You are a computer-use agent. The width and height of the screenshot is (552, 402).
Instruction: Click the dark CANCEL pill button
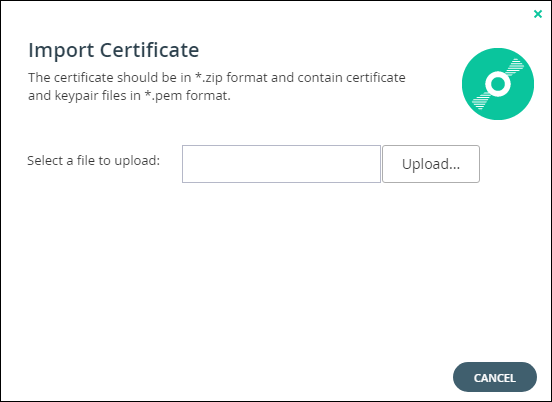[x=495, y=377]
